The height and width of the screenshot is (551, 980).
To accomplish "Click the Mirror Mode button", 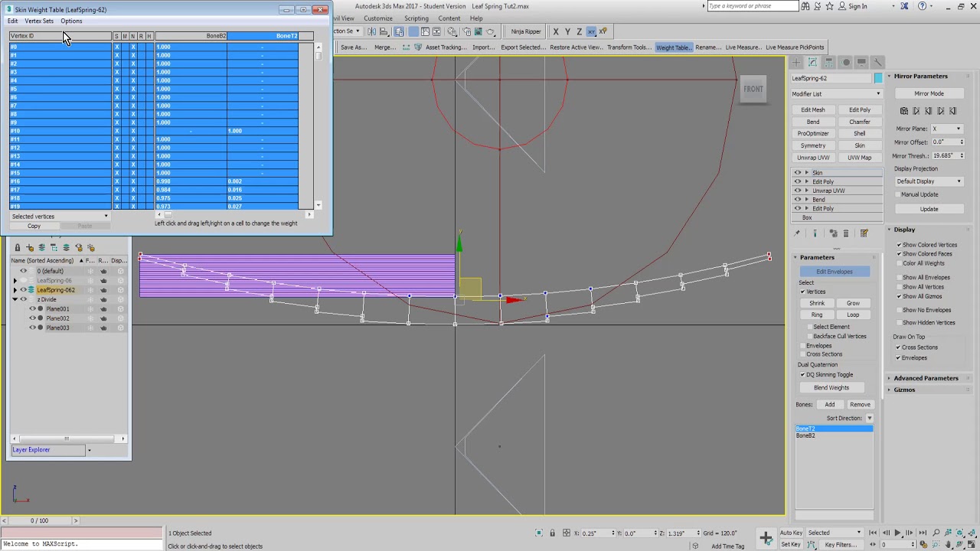I will 929,93.
